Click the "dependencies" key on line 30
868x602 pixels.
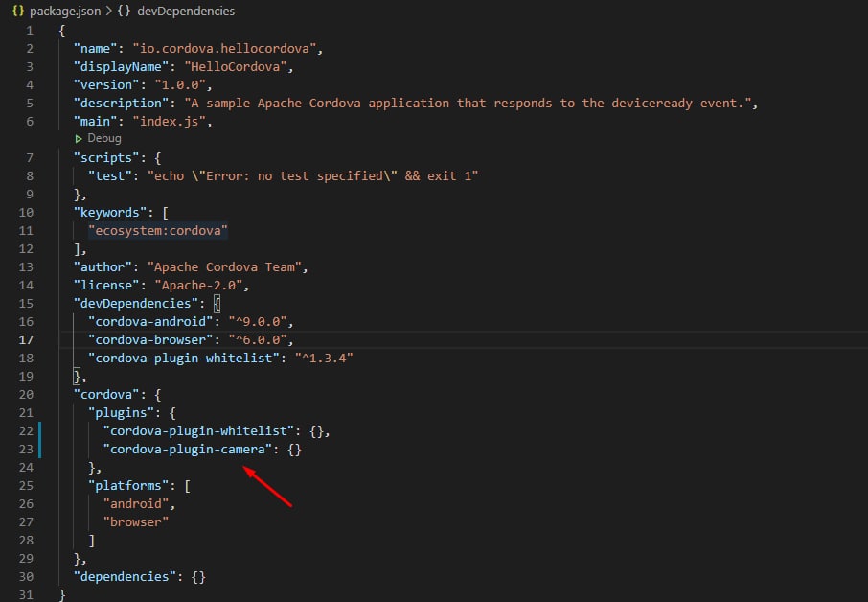[123, 576]
